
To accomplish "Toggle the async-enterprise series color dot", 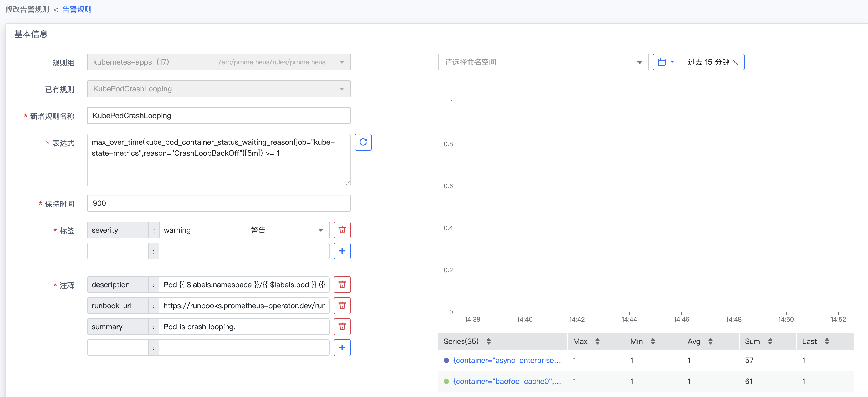I will [x=446, y=360].
